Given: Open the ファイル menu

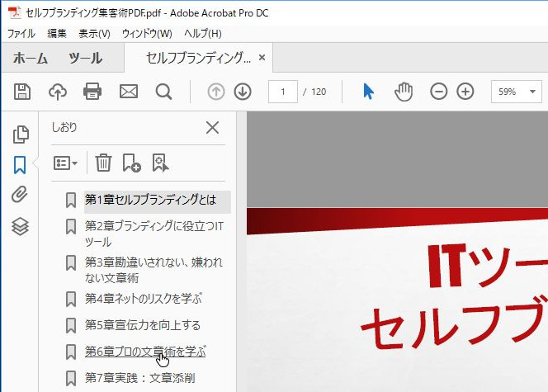Looking at the screenshot, I should (x=21, y=33).
